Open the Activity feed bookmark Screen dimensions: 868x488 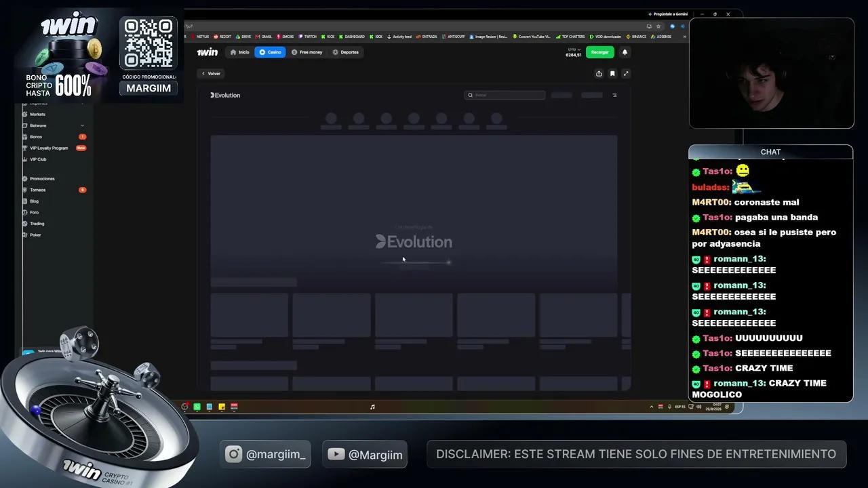pos(399,37)
